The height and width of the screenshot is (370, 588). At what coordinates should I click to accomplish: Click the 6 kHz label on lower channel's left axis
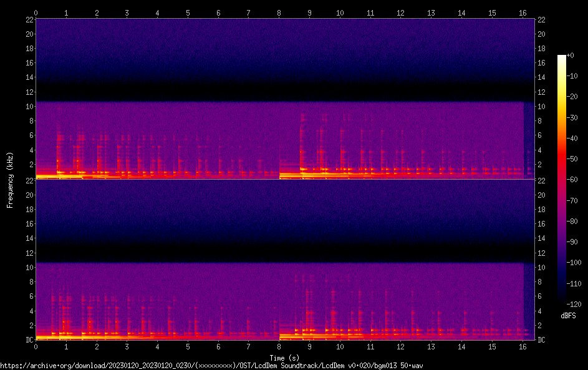coord(29,296)
